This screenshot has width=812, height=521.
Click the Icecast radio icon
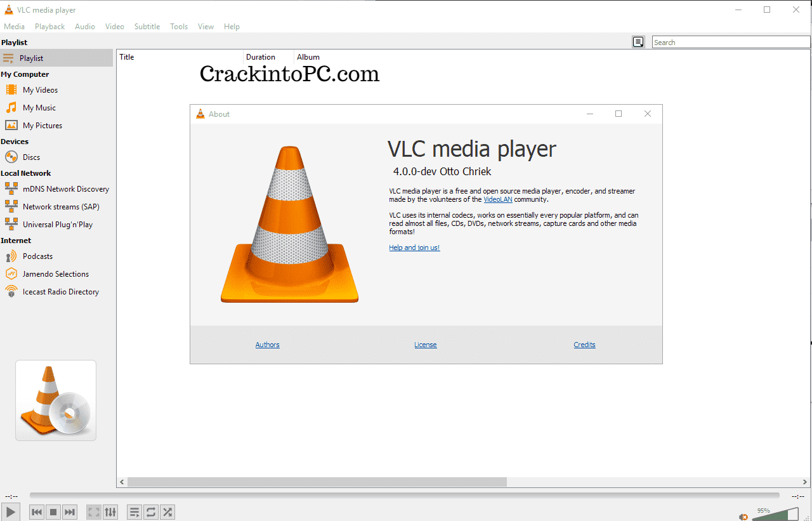pyautogui.click(x=11, y=291)
